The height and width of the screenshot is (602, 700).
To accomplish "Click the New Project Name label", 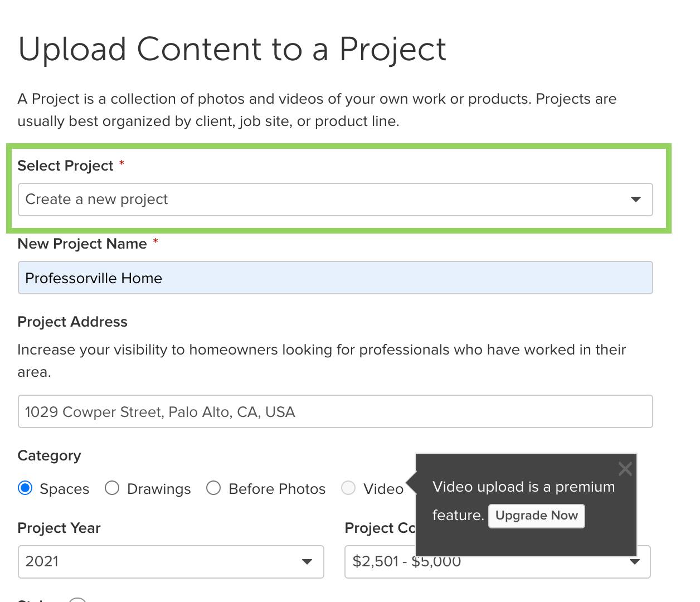I will click(x=82, y=244).
